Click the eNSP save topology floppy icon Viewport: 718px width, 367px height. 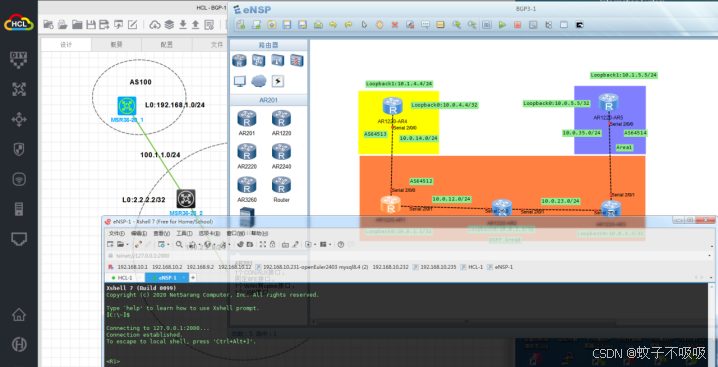(x=287, y=25)
